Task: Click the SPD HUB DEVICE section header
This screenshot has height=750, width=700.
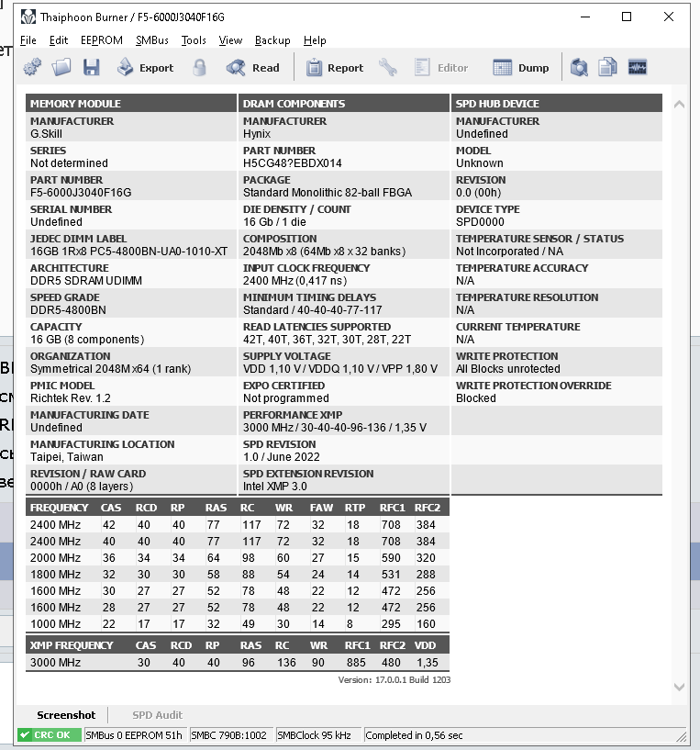Action: point(557,104)
